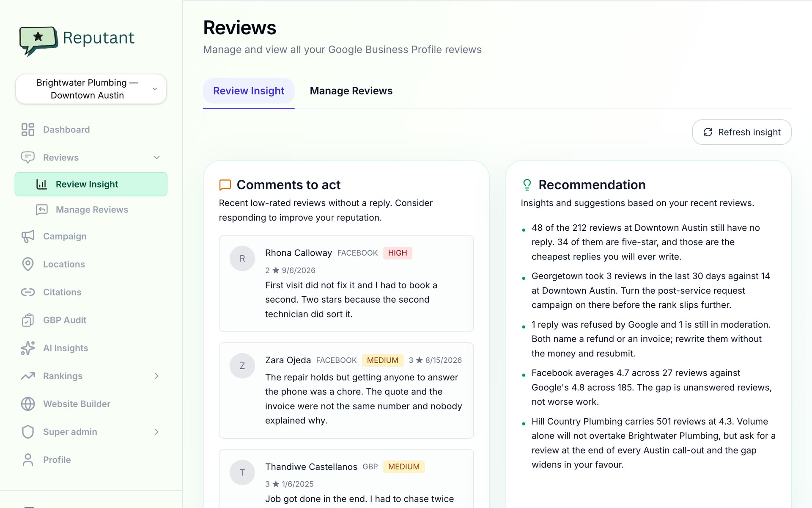This screenshot has width=812, height=508.
Task: Open Dashboard via its grid icon
Action: click(x=28, y=130)
